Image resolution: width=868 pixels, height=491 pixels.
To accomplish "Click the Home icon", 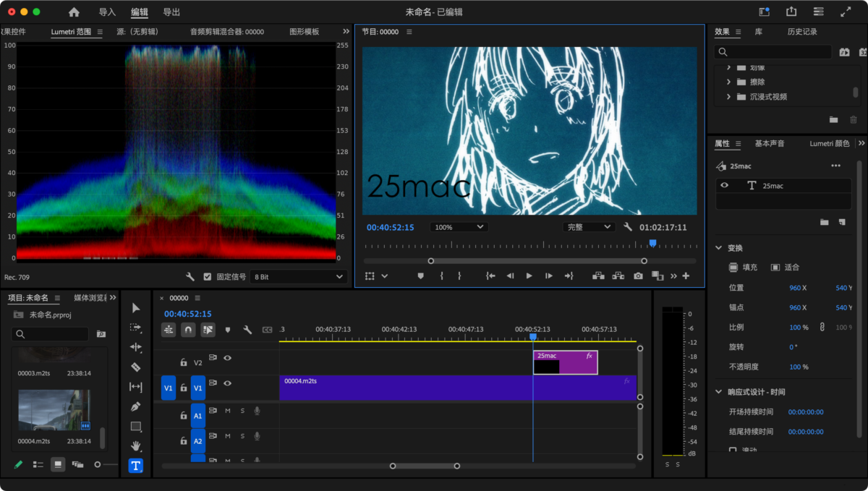I will (74, 12).
